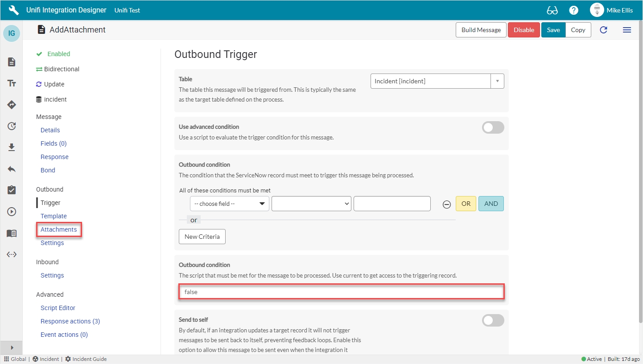Click the Build Message button
The width and height of the screenshot is (643, 364).
tap(481, 30)
